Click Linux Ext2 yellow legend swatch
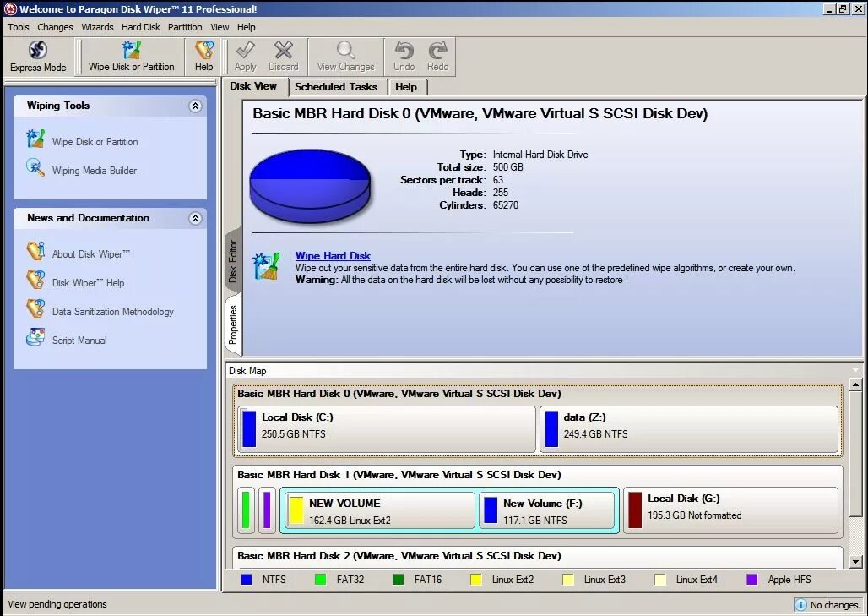The image size is (868, 616). (475, 580)
